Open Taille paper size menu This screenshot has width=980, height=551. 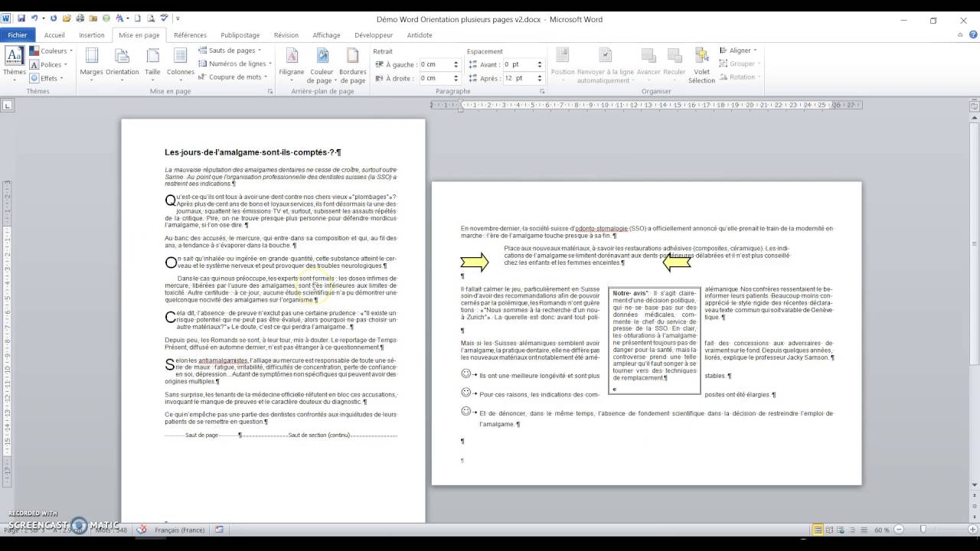153,64
